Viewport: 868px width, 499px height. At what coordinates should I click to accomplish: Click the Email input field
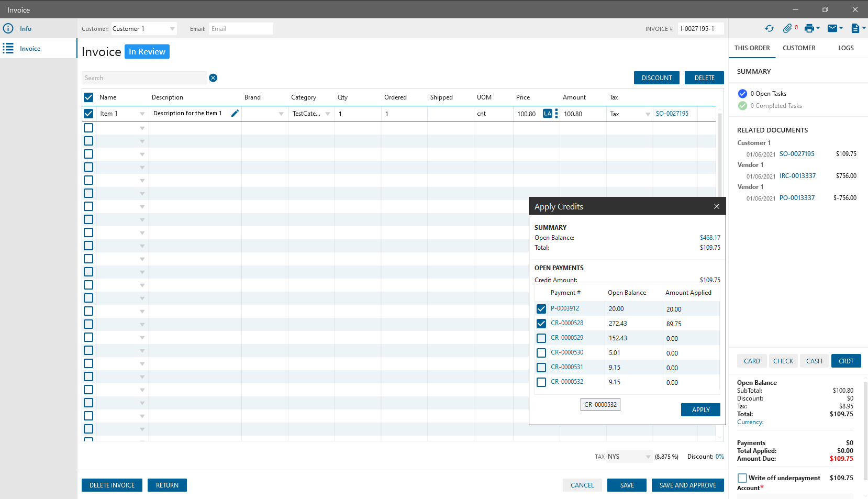click(x=241, y=29)
